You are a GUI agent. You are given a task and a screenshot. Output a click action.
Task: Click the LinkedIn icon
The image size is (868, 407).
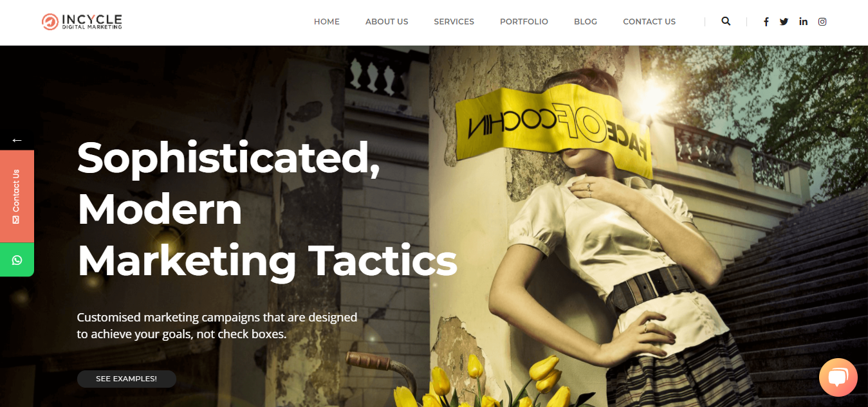click(804, 22)
